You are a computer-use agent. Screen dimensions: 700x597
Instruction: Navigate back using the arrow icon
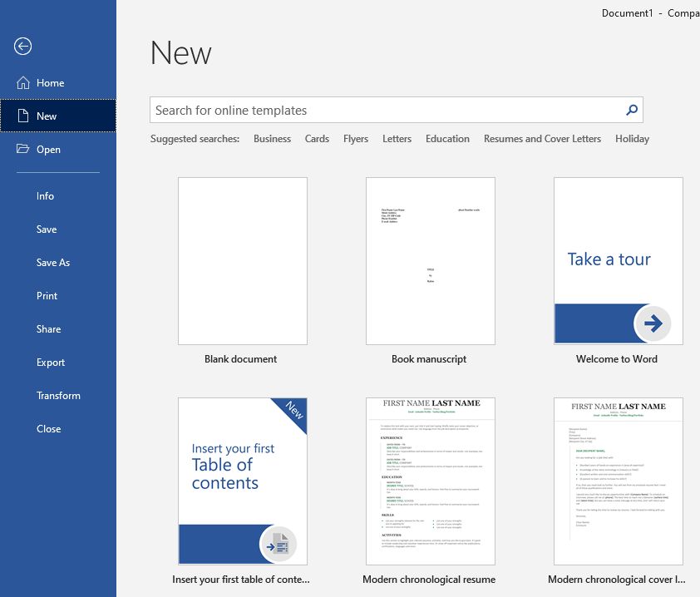click(22, 47)
